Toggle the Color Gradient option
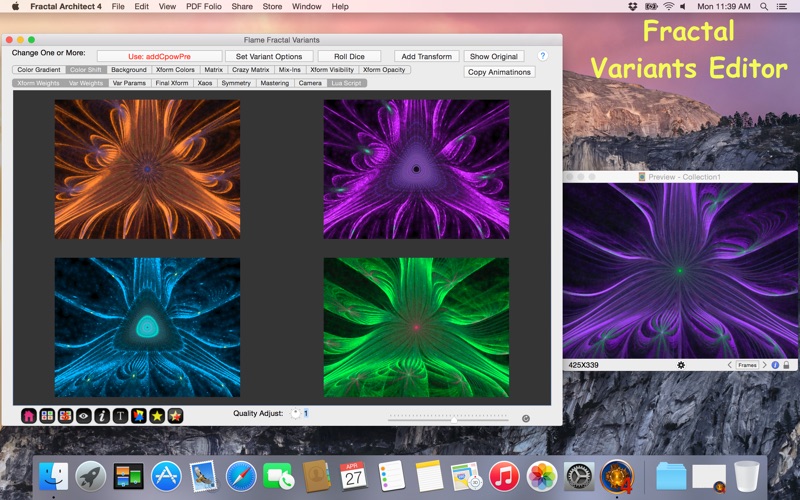The width and height of the screenshot is (800, 500). [39, 69]
